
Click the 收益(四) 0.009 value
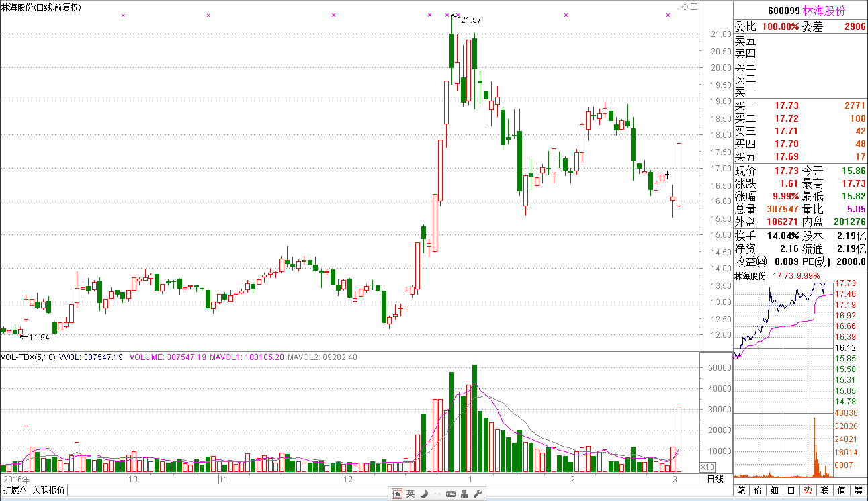[x=786, y=261]
